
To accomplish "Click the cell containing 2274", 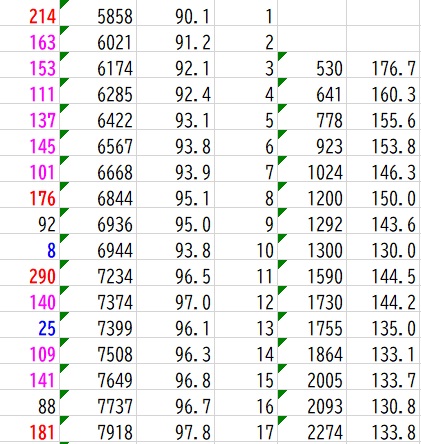I will click(x=312, y=429).
